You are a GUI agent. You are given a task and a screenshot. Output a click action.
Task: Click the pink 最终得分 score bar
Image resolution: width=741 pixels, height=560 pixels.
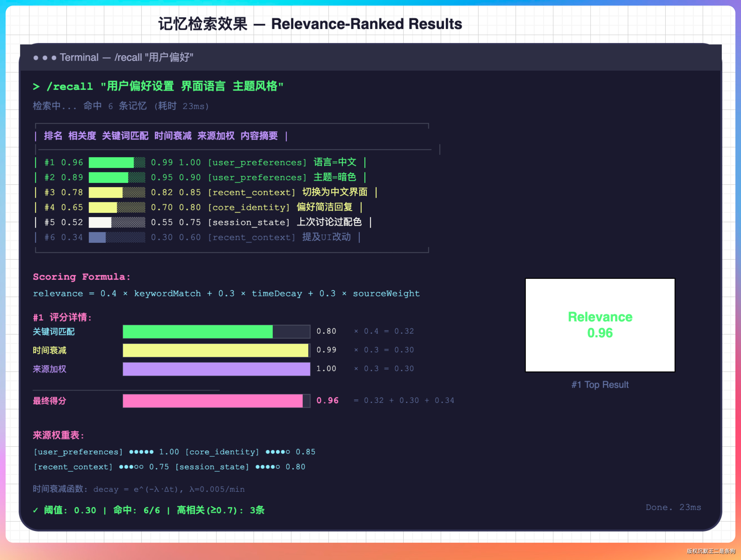(213, 401)
